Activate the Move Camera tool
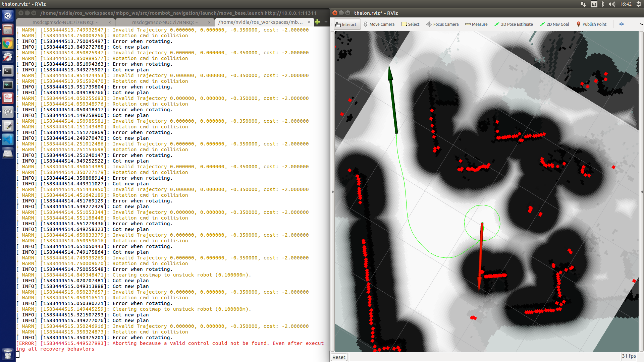644x362 pixels. [x=379, y=24]
